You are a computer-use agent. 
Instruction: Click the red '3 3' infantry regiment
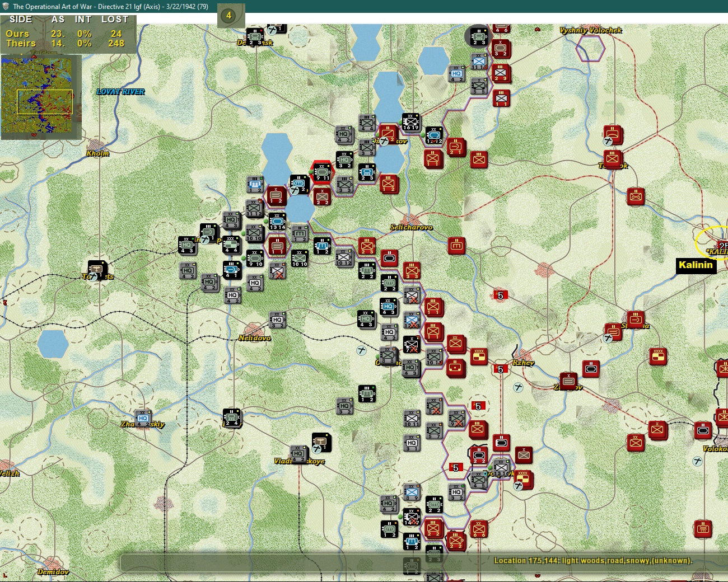[412, 270]
